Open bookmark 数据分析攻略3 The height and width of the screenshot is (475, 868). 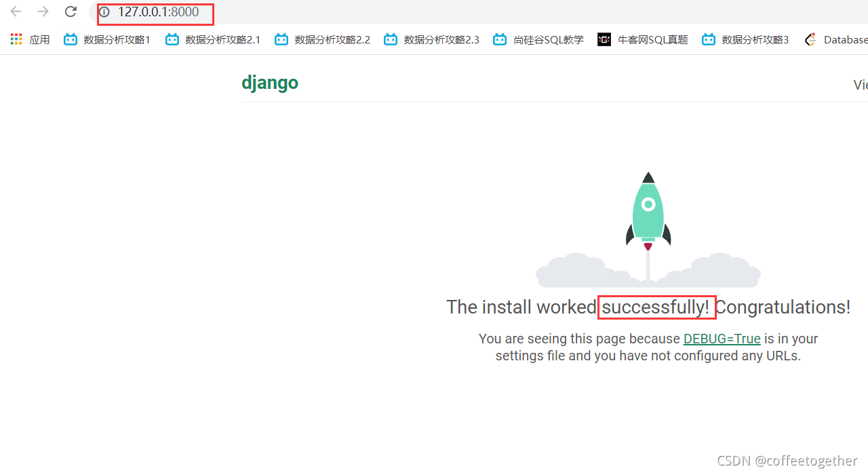[x=745, y=39]
